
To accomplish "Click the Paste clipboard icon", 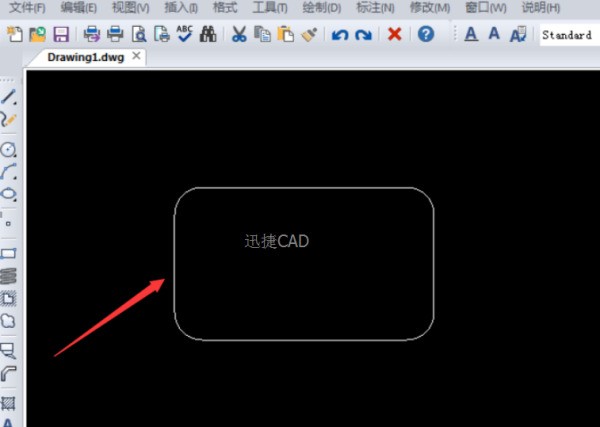I will 285,34.
